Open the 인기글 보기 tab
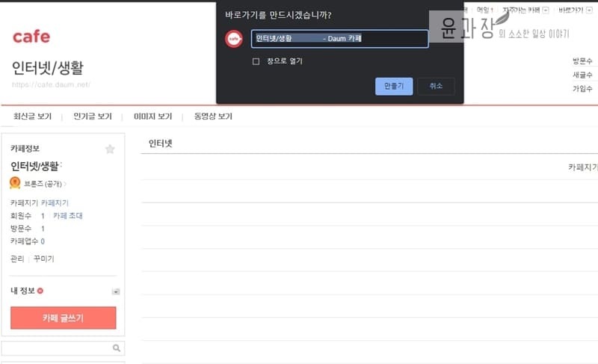 (93, 117)
